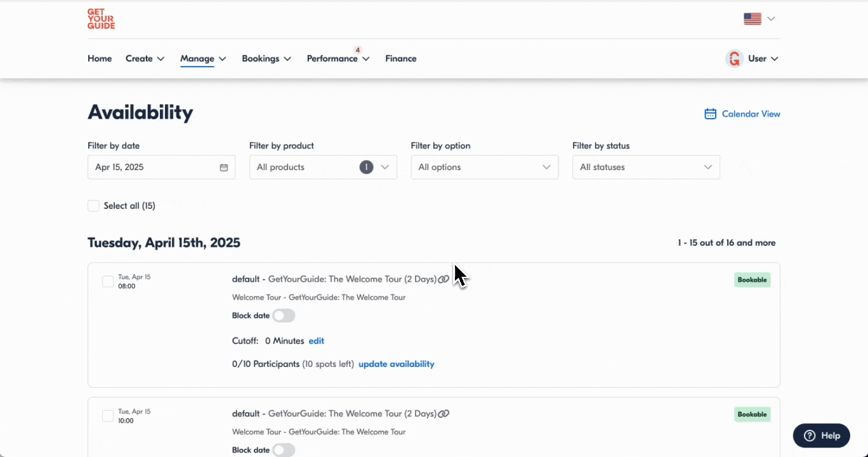Click the Filter by date field
Image resolution: width=868 pixels, height=457 pixels.
pos(161,167)
